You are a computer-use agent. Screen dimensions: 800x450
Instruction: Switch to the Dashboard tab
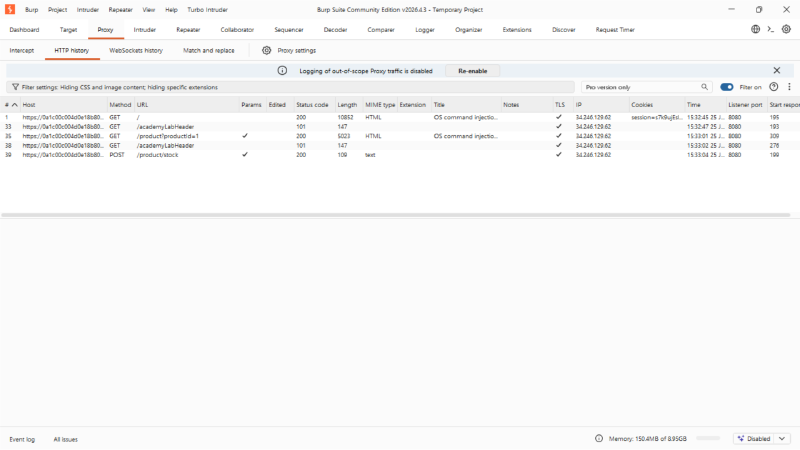(24, 30)
